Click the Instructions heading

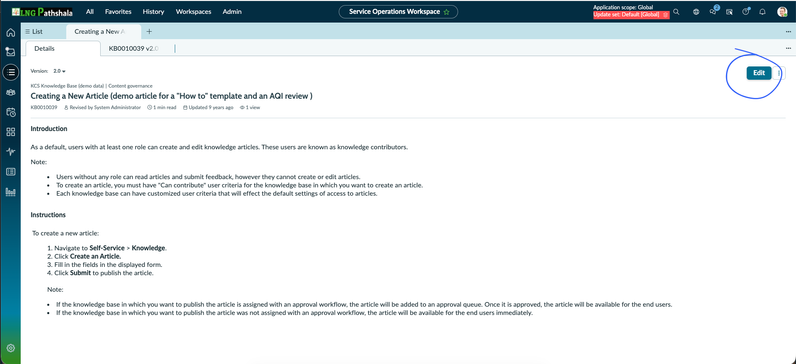point(48,215)
